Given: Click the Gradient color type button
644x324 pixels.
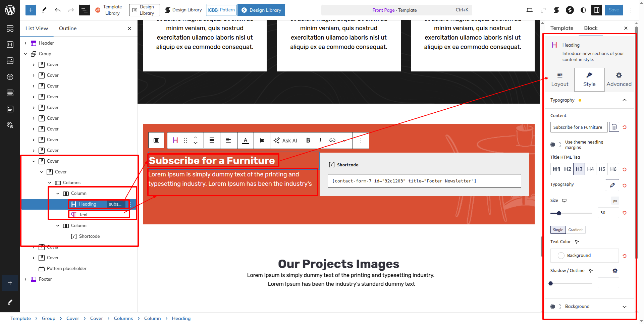Looking at the screenshot, I should [x=575, y=230].
